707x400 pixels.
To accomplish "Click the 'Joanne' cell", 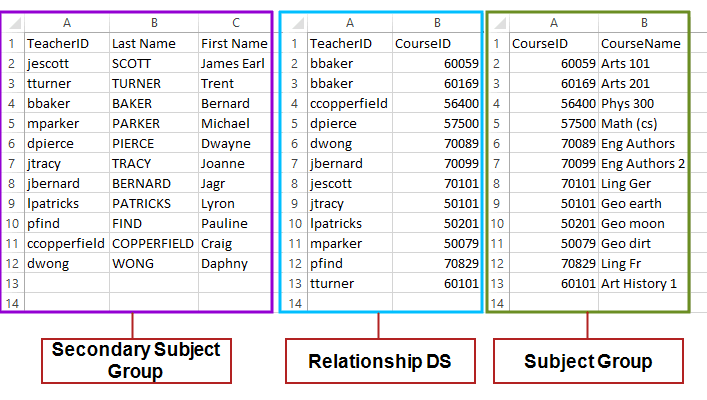I will click(x=235, y=163).
